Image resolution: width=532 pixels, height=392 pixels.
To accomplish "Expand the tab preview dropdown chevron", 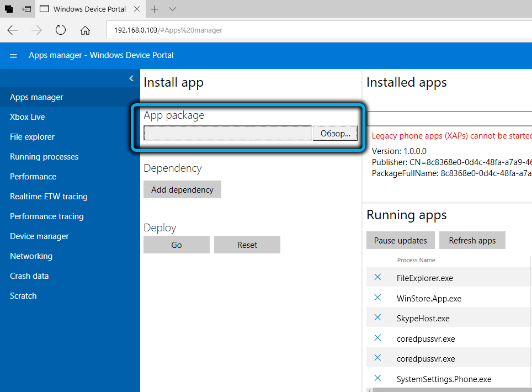I will 172,9.
